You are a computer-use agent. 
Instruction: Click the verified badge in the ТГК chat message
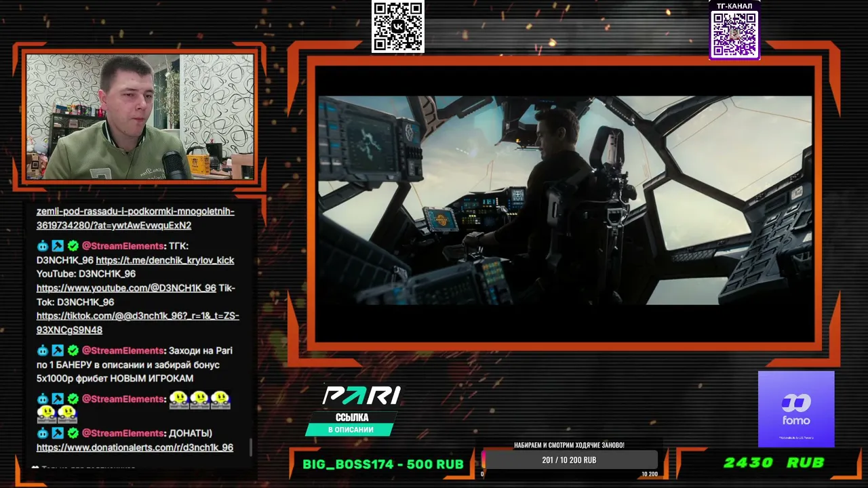(73, 246)
